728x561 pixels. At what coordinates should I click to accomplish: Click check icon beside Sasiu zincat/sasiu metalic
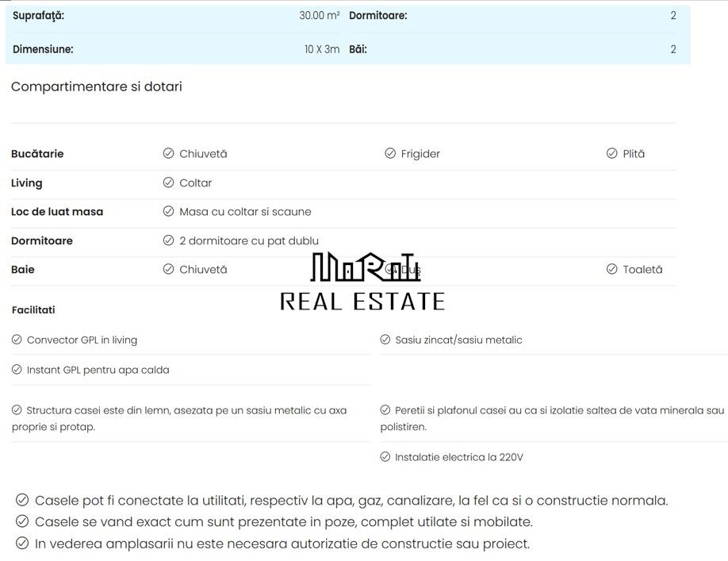tap(385, 340)
